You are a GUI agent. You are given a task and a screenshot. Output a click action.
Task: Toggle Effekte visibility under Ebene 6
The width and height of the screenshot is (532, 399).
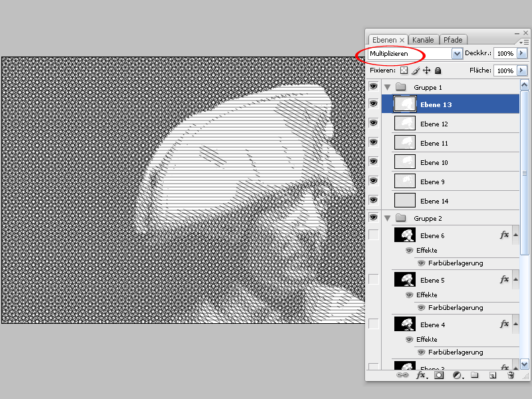409,251
